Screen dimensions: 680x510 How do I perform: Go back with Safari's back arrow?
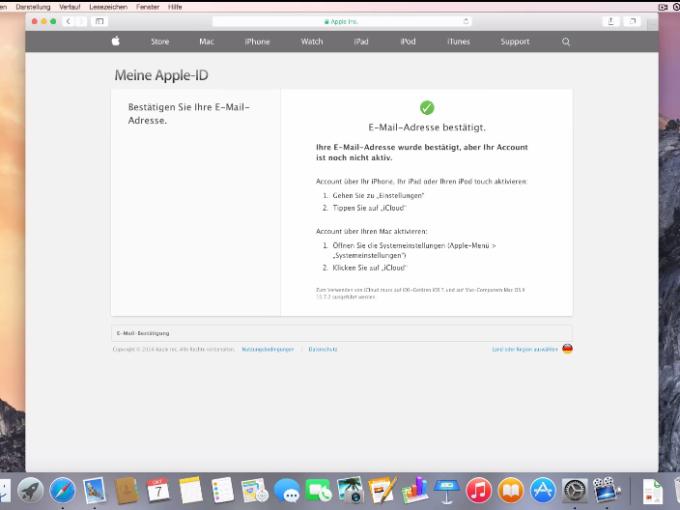[x=69, y=21]
